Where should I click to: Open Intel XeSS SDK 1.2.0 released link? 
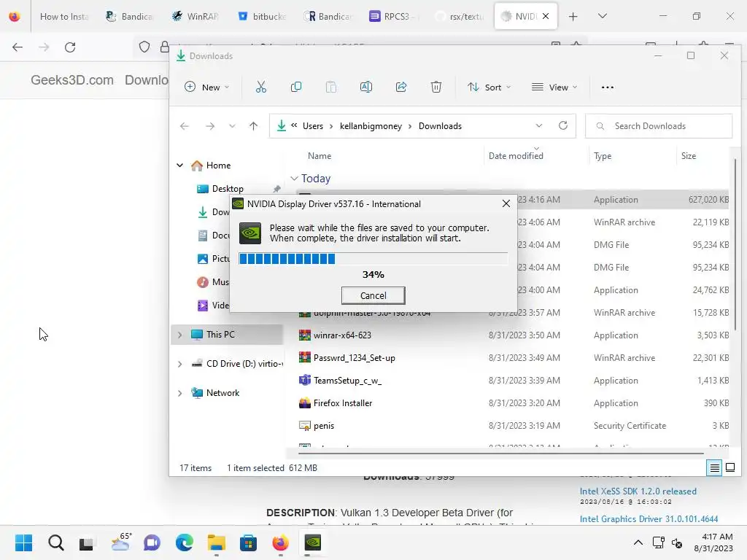tap(638, 491)
